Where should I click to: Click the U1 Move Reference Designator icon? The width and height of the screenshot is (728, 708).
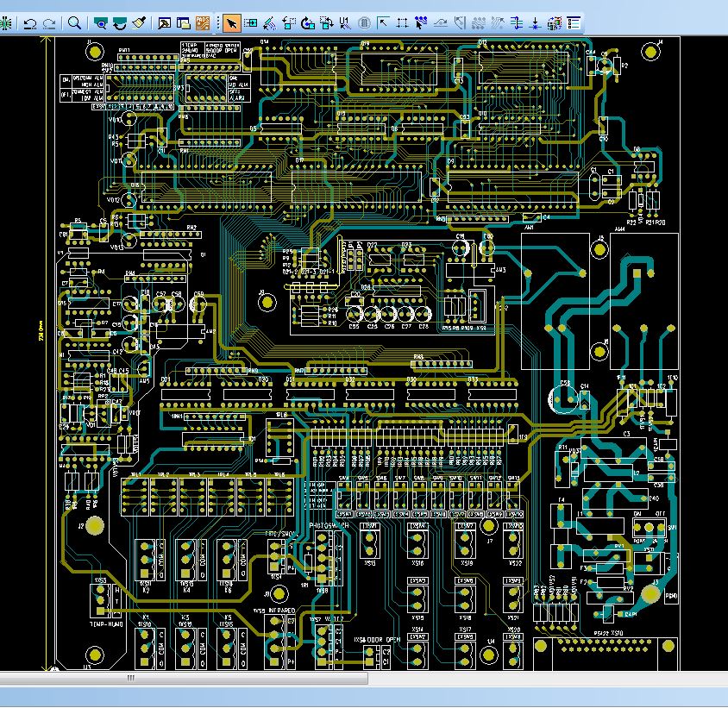tap(345, 22)
